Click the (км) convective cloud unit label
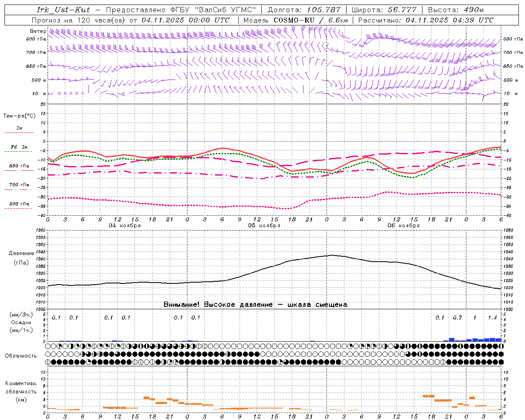The width and height of the screenshot is (525, 420). [x=21, y=399]
